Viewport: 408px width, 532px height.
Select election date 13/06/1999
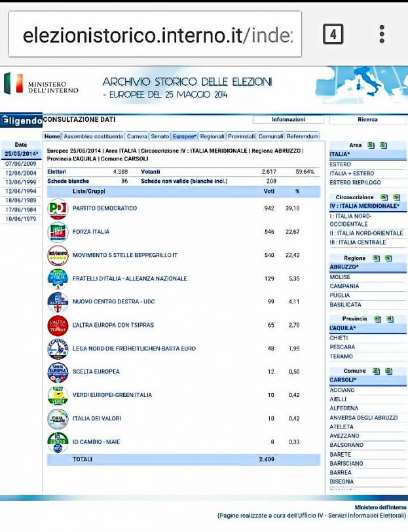click(21, 182)
